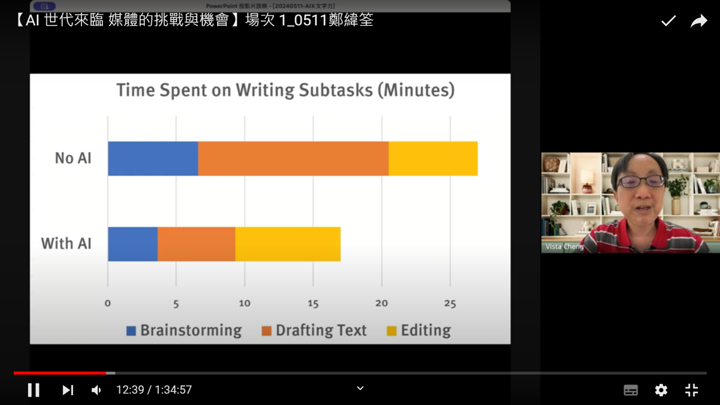The width and height of the screenshot is (720, 405).
Task: Click the blue Brainstorming segment of With AI bar
Action: [x=133, y=244]
